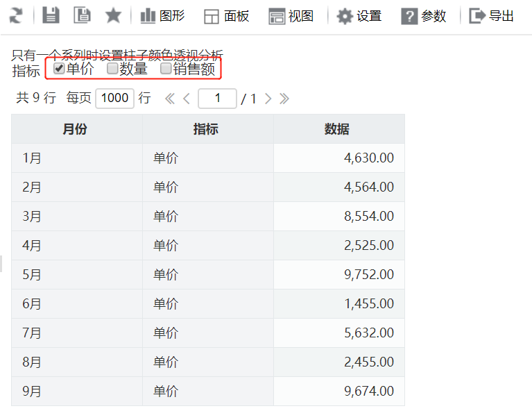532x420 pixels.
Task: Select the 6月 cell
Action: pos(77,304)
